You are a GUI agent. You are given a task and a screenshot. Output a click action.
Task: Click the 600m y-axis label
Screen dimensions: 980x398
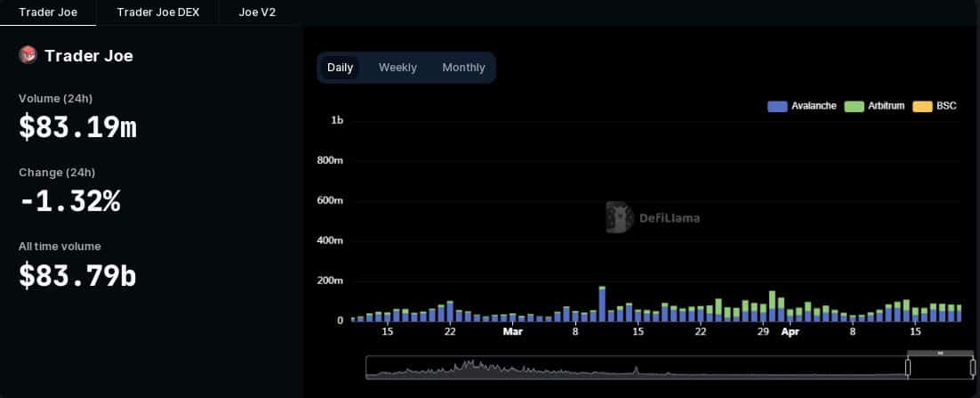pyautogui.click(x=331, y=201)
